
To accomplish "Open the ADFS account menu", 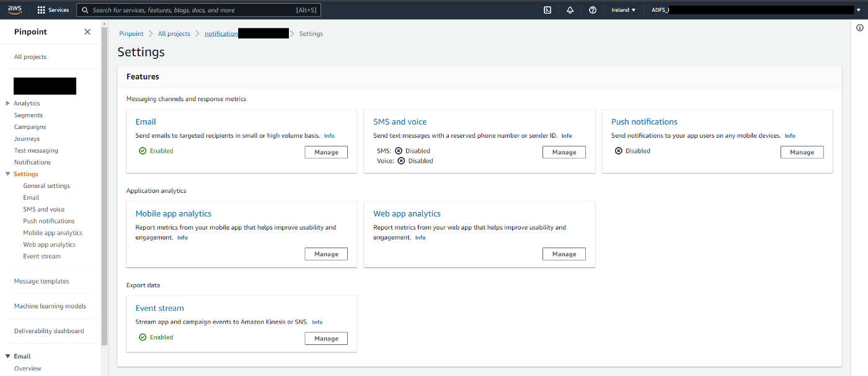I will pyautogui.click(x=660, y=10).
